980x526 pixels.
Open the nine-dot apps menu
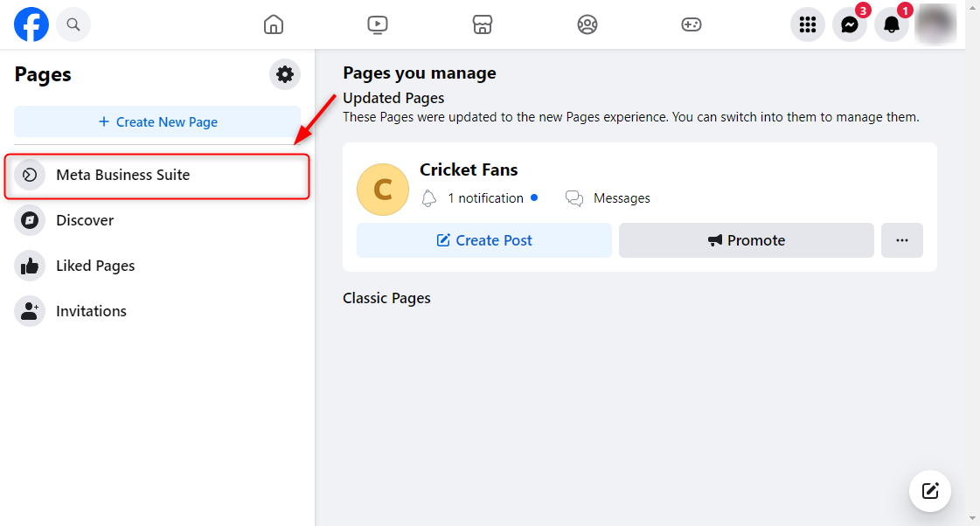coord(808,24)
